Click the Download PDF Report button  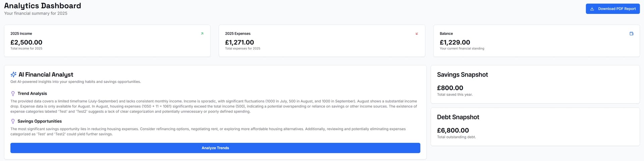tap(612, 9)
